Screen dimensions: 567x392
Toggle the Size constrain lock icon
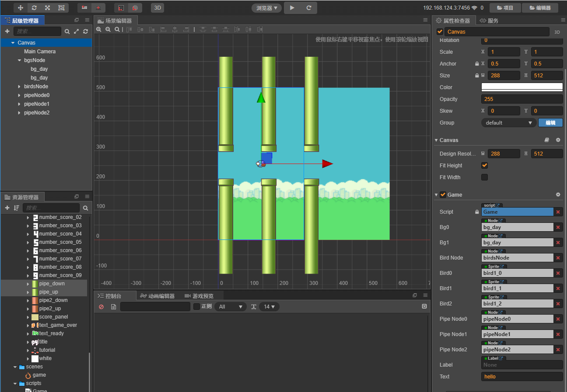point(477,76)
